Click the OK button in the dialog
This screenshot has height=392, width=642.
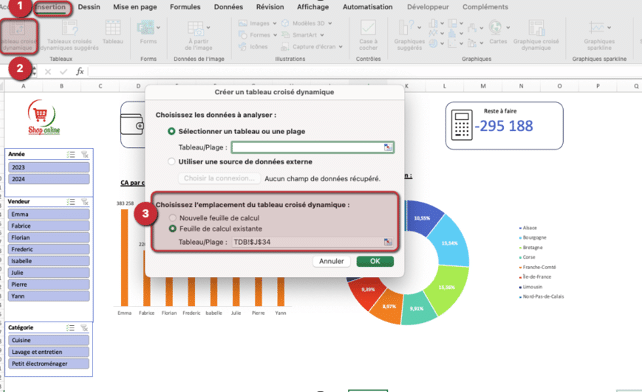(375, 261)
